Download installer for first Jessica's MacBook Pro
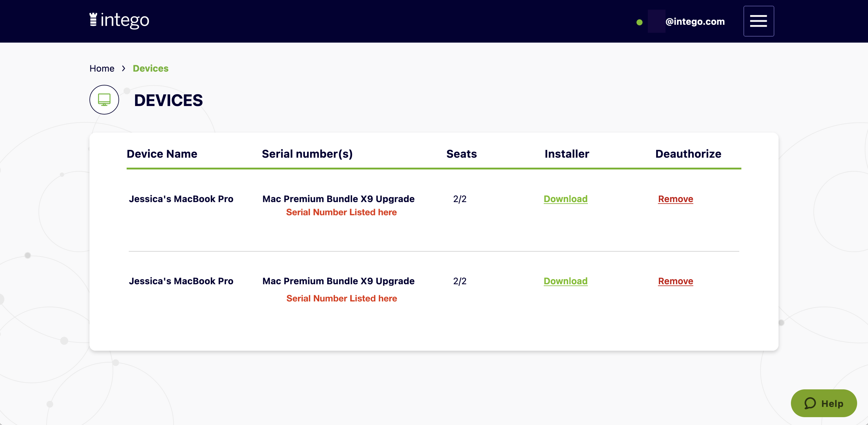Screen dimensions: 868x425 click(566, 198)
